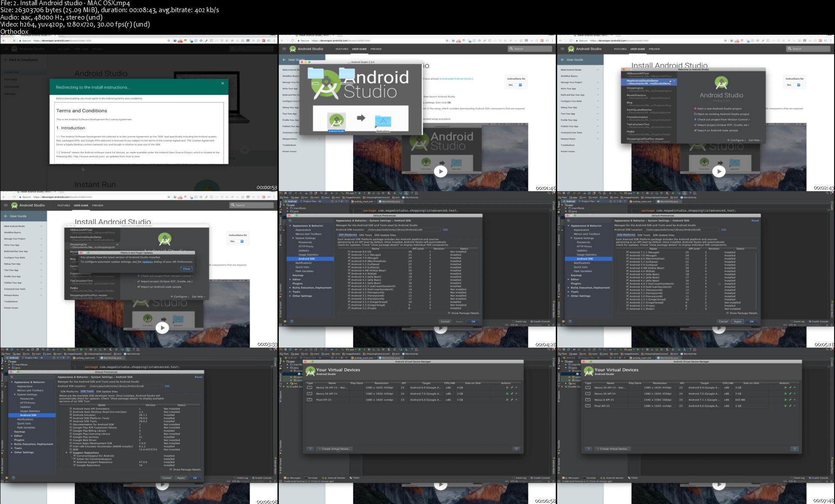This screenshot has height=504, width=835.
Task: Toggle Android 2.1 (Eclair) platform checkbox
Action: tap(627, 309)
